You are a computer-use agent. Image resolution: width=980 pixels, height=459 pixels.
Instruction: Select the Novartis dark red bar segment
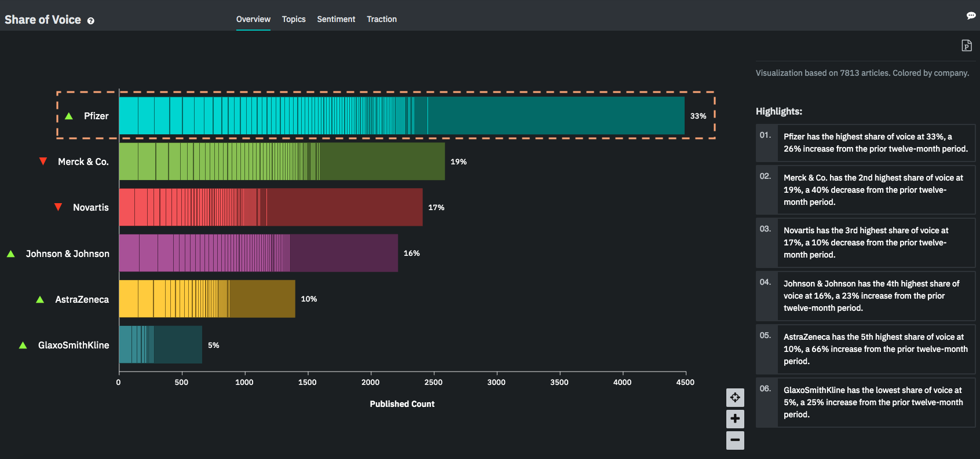click(x=345, y=207)
